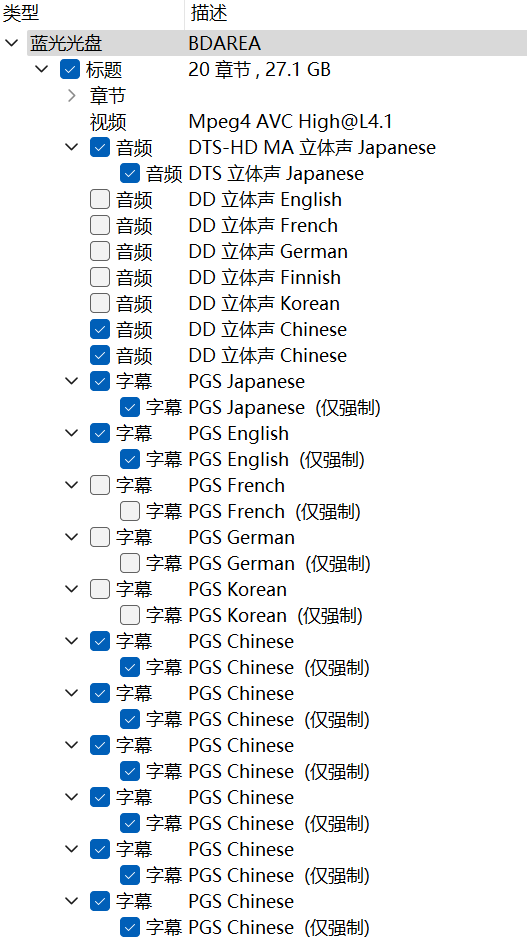The width and height of the screenshot is (527, 942).
Task: Collapse the PGS Japanese subtitle node
Action: pyautogui.click(x=72, y=381)
